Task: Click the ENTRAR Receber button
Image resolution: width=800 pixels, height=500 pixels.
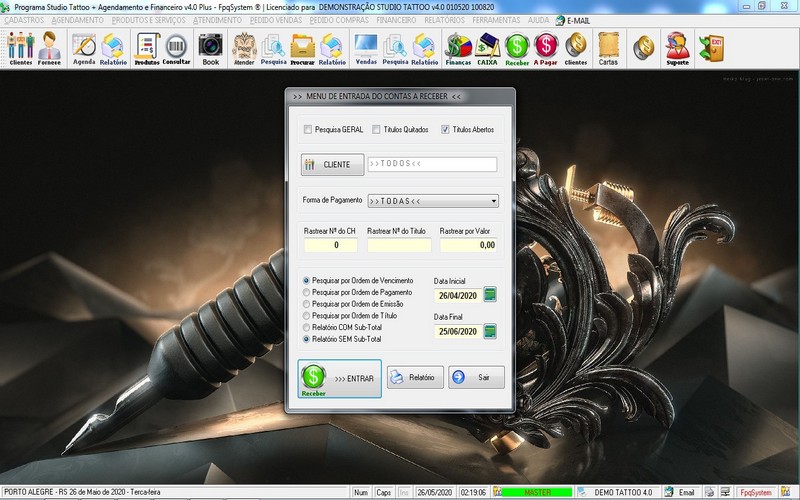Action: pos(339,379)
